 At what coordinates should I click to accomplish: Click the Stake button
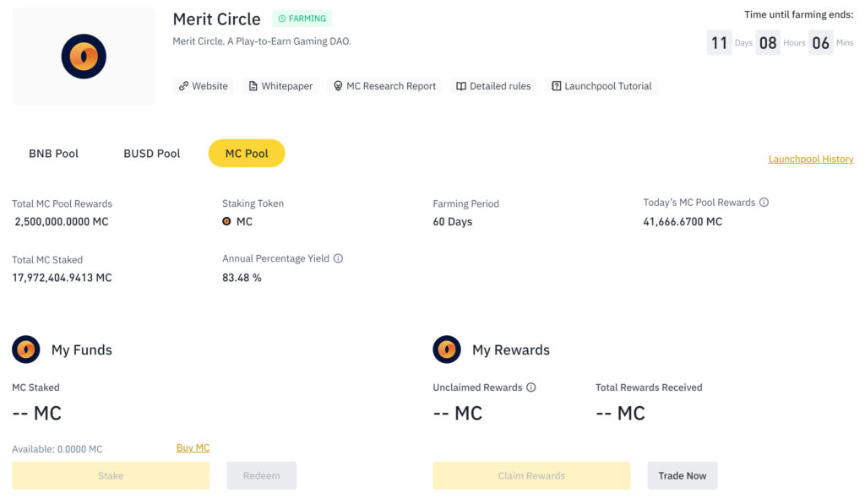[111, 475]
